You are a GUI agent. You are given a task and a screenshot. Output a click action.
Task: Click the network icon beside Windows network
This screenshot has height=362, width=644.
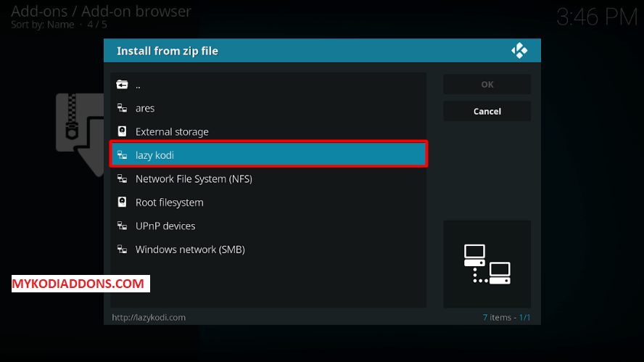(x=122, y=249)
